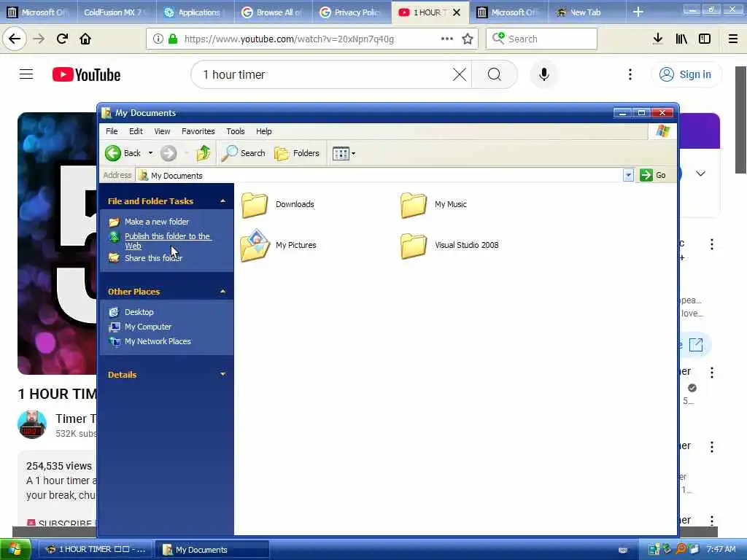The height and width of the screenshot is (560, 747).
Task: Open Search in My Documents toolbar
Action: tap(244, 153)
